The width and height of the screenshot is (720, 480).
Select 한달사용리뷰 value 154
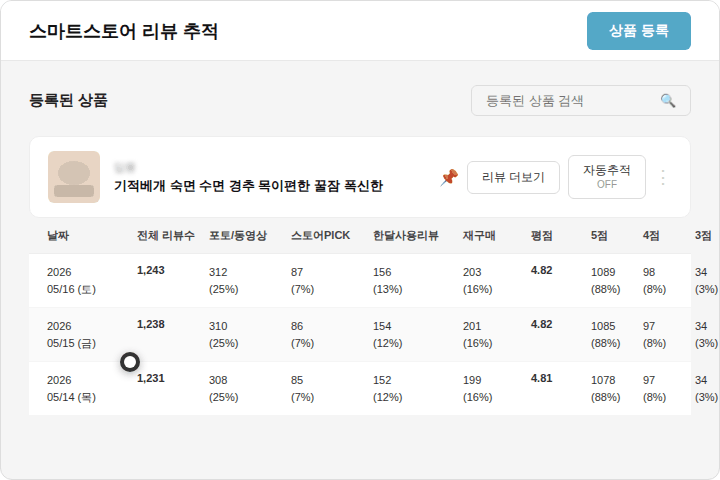382,326
